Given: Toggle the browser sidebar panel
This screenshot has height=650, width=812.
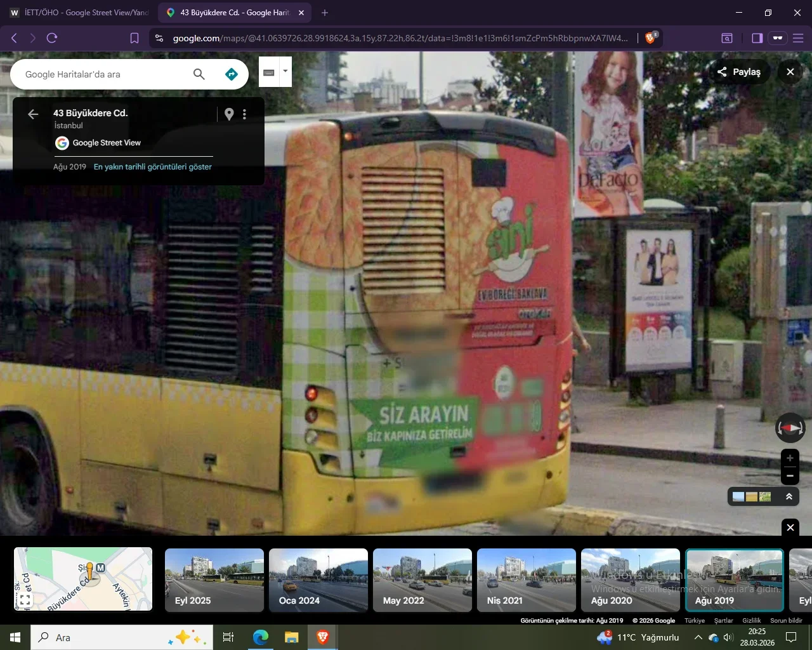Looking at the screenshot, I should tap(757, 38).
